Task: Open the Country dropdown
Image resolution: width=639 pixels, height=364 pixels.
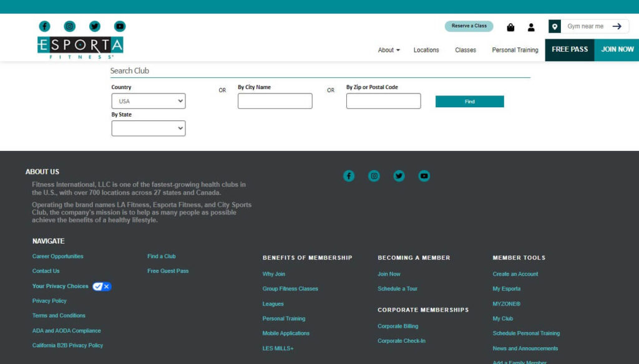Action: (x=149, y=101)
